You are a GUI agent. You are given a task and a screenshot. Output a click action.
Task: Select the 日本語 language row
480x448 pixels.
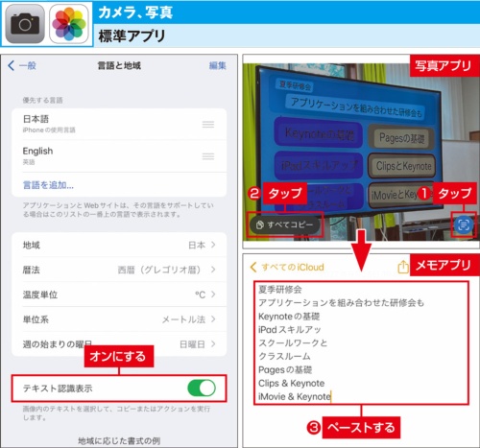(119, 124)
